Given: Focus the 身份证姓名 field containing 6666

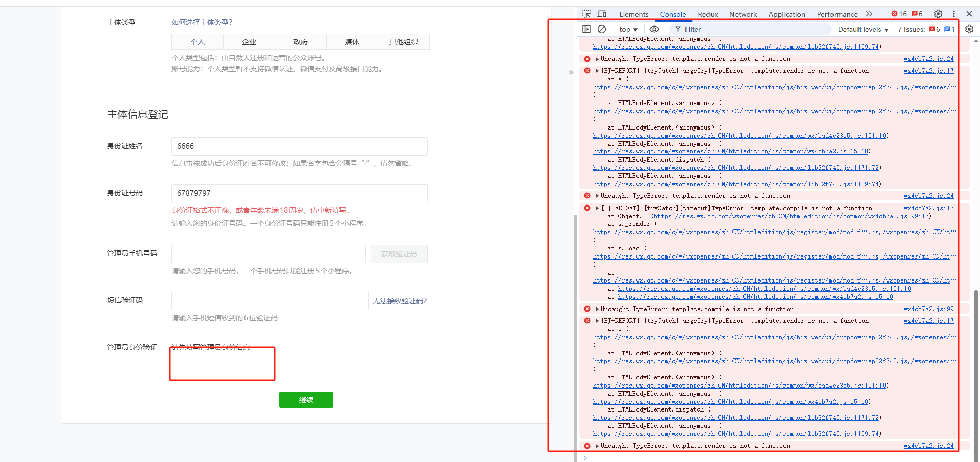Looking at the screenshot, I should click(300, 146).
